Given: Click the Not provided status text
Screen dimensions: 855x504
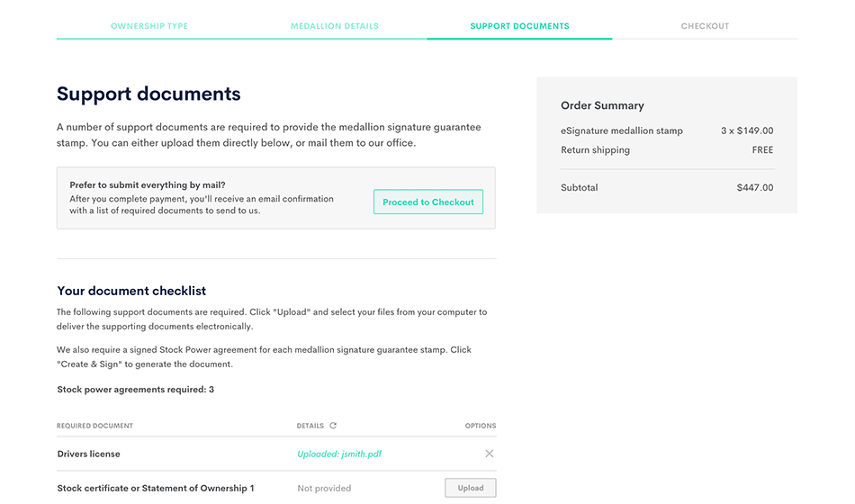Looking at the screenshot, I should tap(324, 489).
